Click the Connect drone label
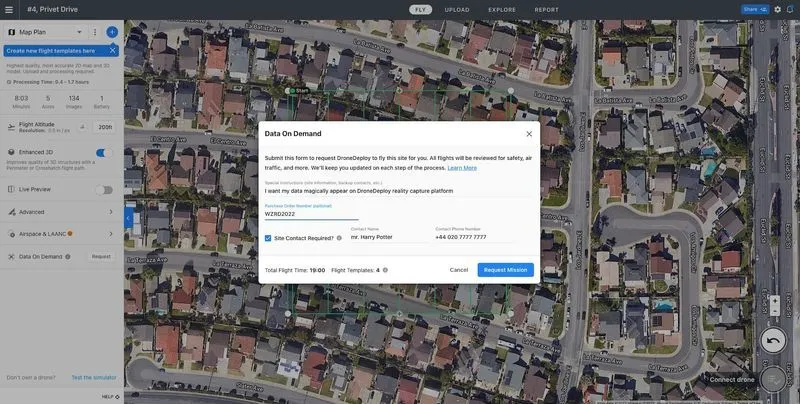Viewport: 800px width, 404px height. [x=732, y=380]
